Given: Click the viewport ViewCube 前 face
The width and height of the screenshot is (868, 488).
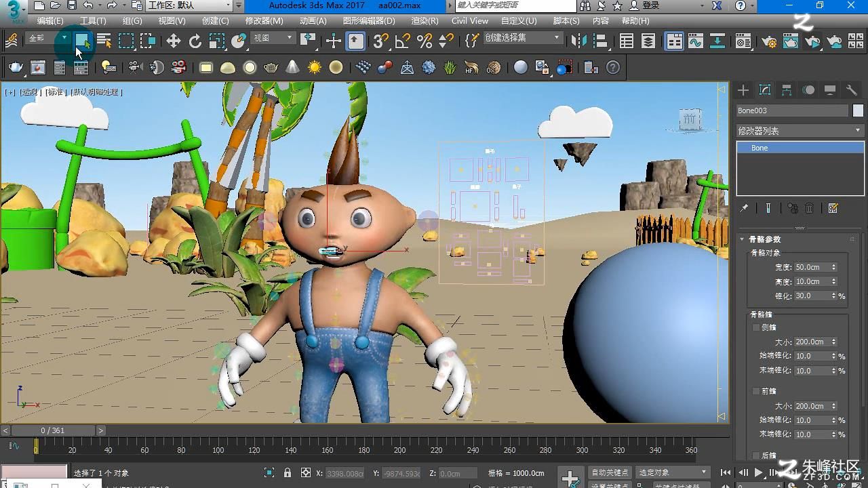Looking at the screenshot, I should (x=689, y=120).
